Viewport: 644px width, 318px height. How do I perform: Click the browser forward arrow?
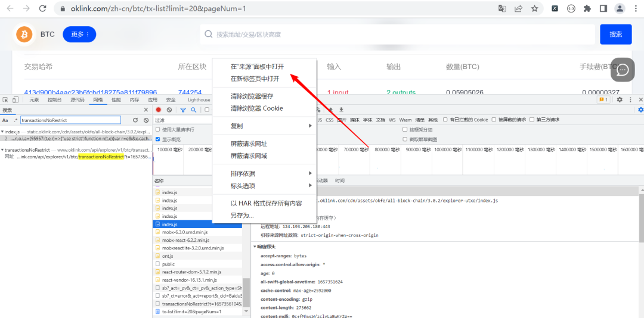pos(26,8)
